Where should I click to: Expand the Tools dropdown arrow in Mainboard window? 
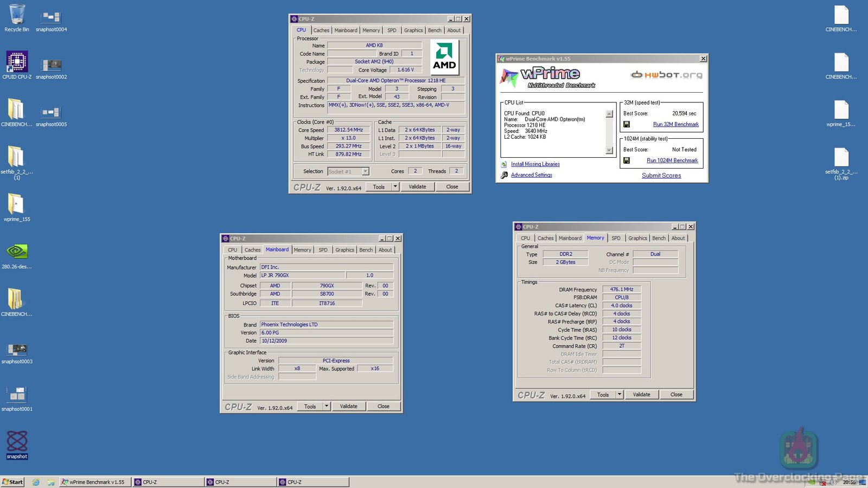[327, 406]
